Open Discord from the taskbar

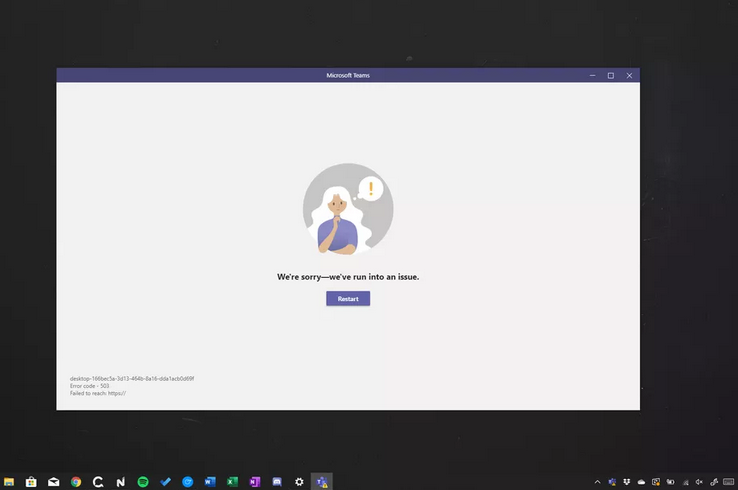click(277, 482)
